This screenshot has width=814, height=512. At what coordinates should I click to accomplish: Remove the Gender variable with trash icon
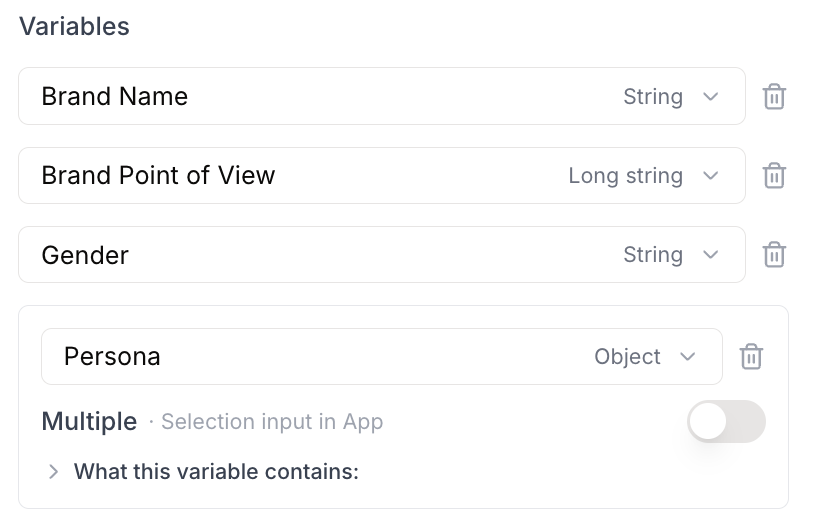pos(774,254)
